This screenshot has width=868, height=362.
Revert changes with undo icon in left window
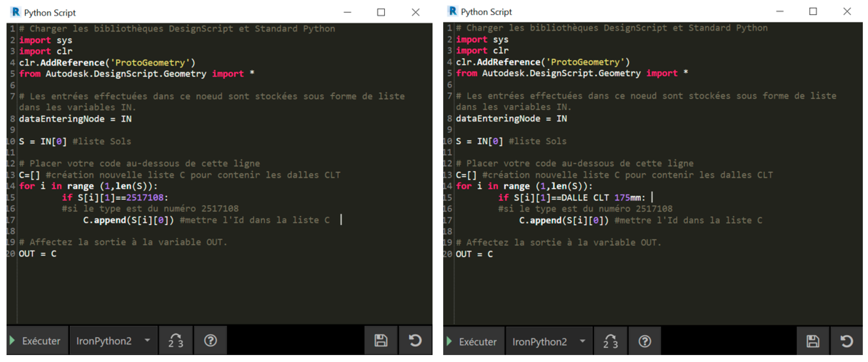point(415,341)
